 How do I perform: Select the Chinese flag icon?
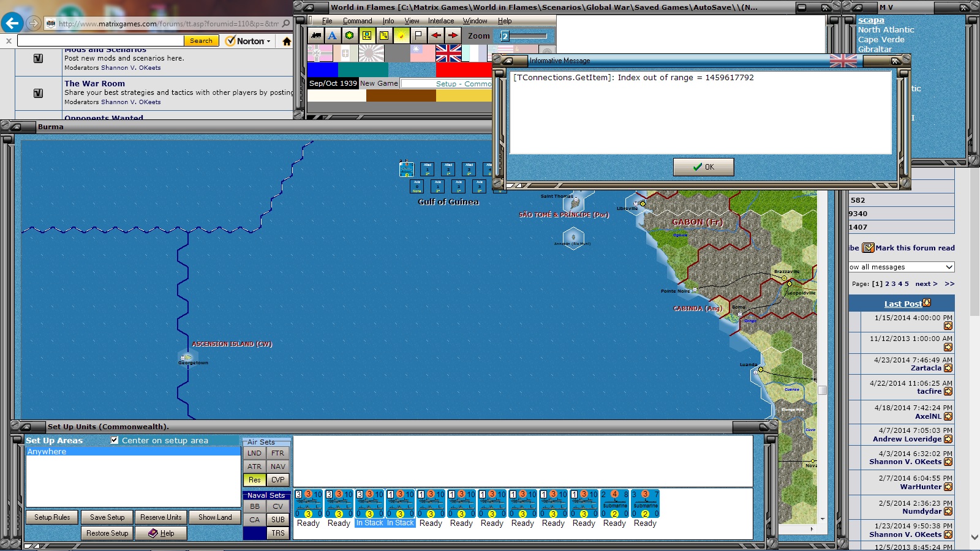coord(423,53)
